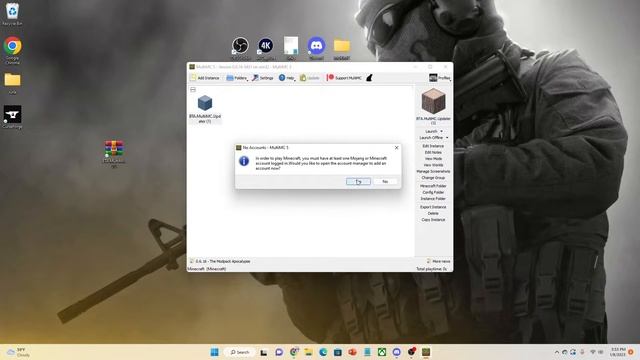Click No in the No Accounts dialog
The width and height of the screenshot is (640, 360).
click(x=385, y=181)
